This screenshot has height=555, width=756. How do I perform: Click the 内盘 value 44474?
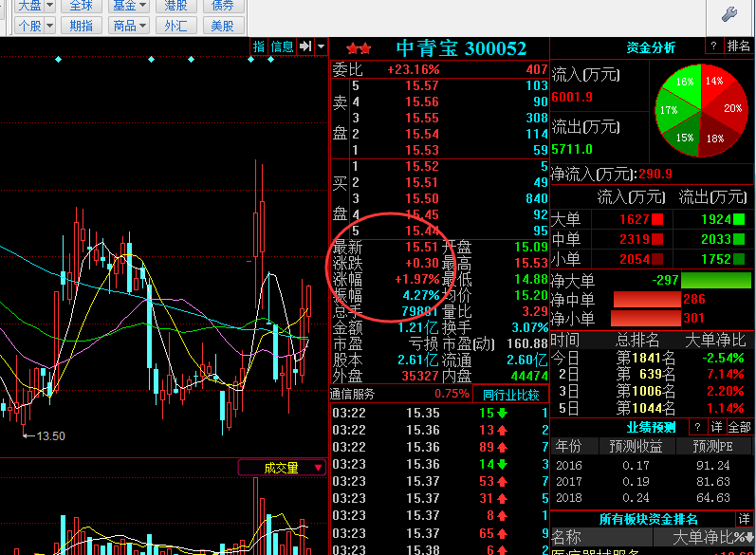pos(529,376)
